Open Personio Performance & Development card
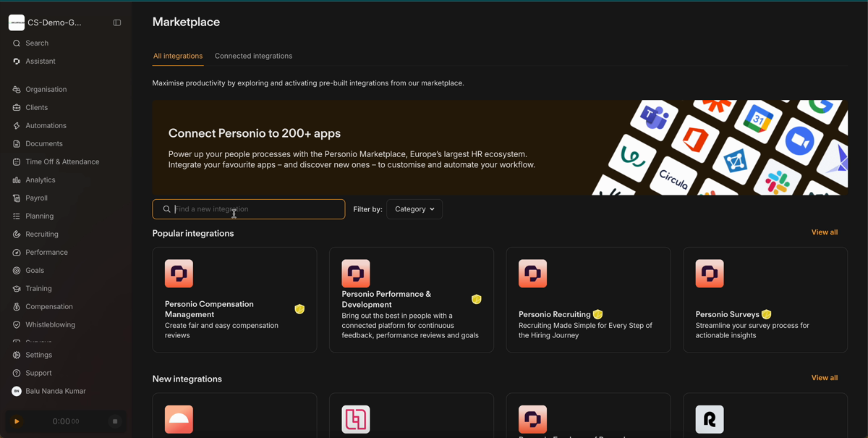The image size is (868, 438). 412,300
